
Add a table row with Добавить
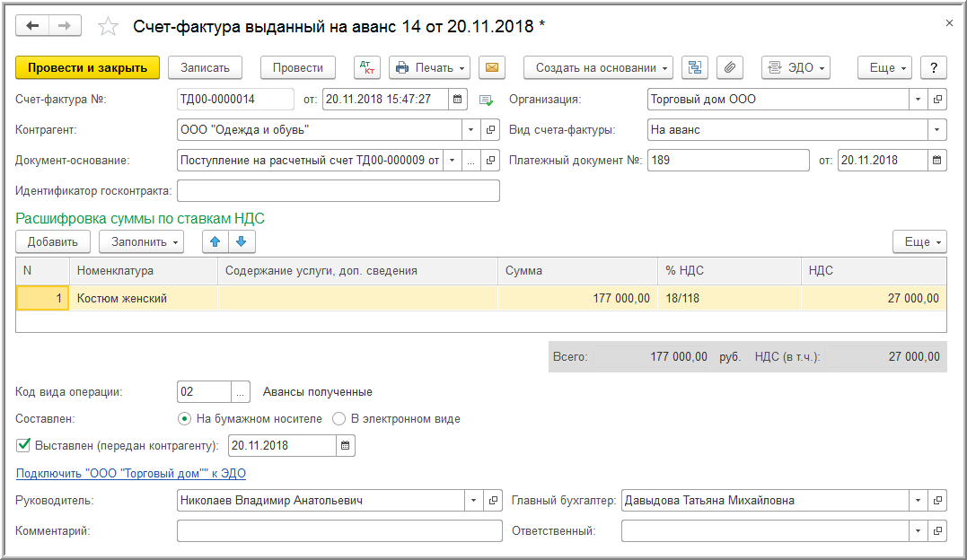(x=52, y=241)
